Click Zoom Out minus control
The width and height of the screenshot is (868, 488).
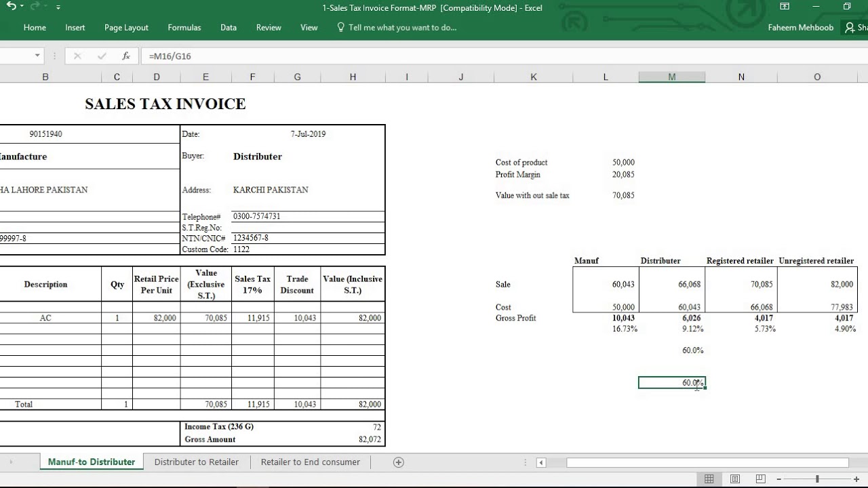(778, 478)
